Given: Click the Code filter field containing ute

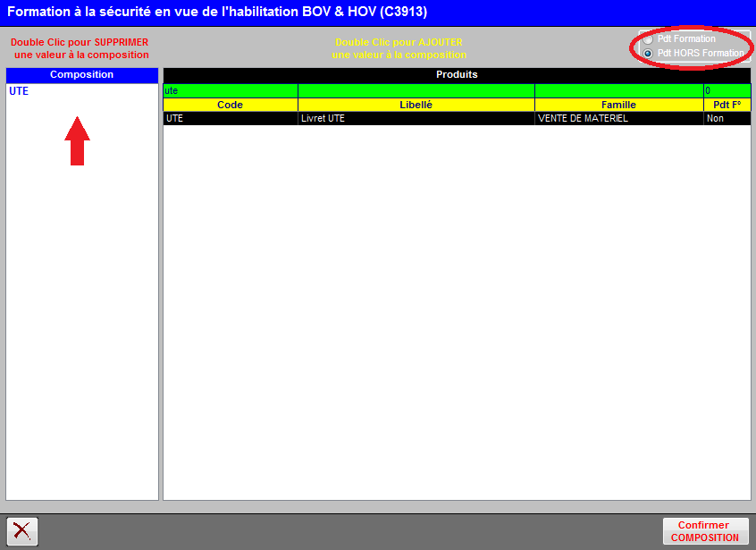Looking at the screenshot, I should click(230, 91).
